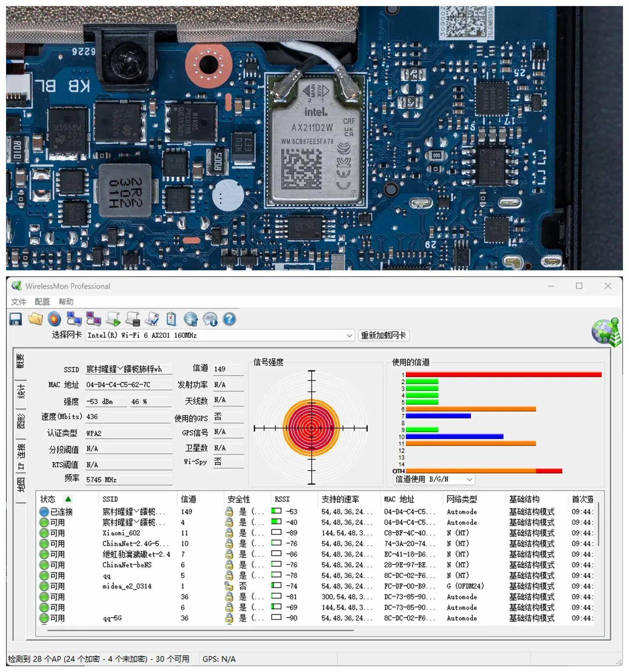Open the 配置 menu
Viewport: 629px width, 672px height.
pyautogui.click(x=42, y=302)
